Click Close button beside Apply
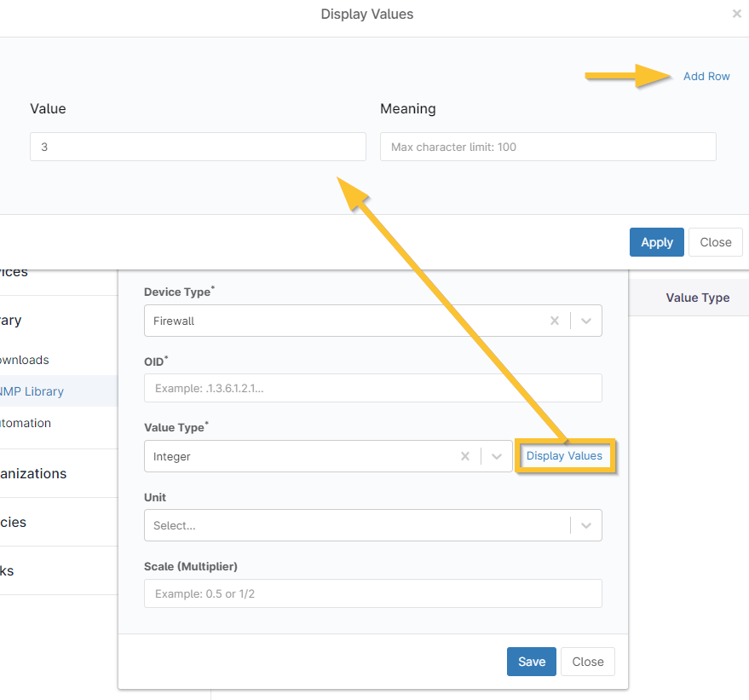This screenshot has width=749, height=700. click(x=715, y=242)
